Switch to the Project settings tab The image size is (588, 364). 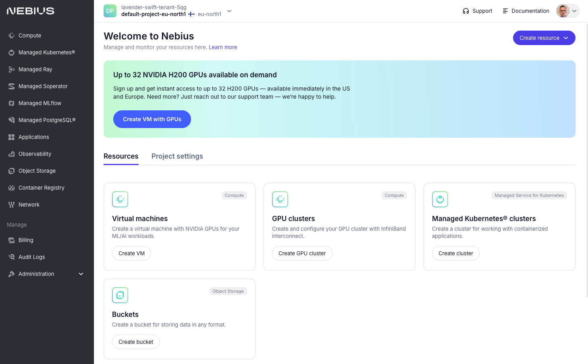point(177,156)
